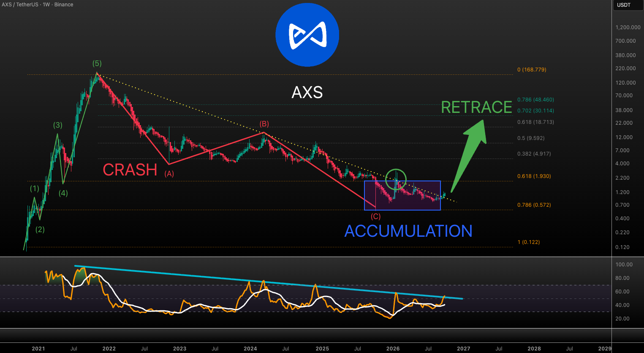Click 7.000 on the price axis

[x=622, y=151]
